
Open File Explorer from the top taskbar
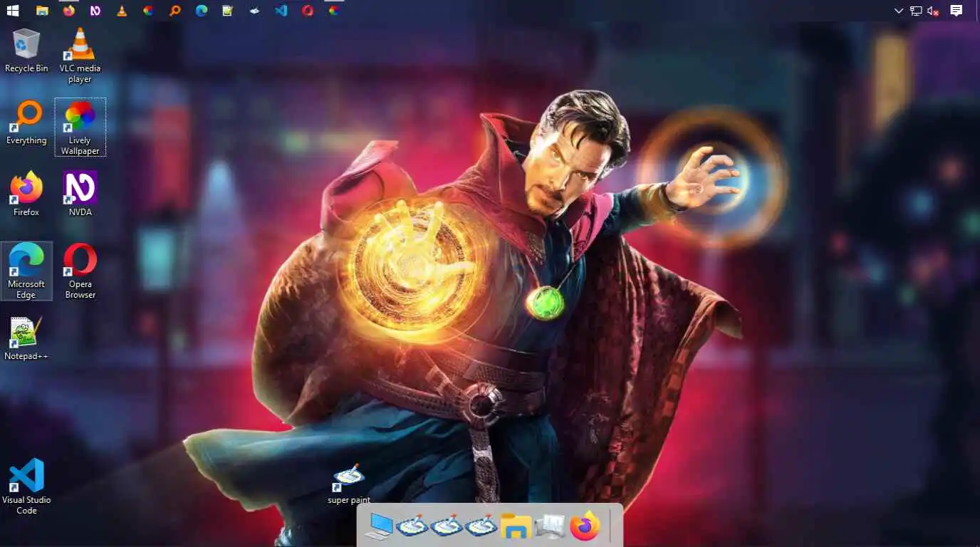click(42, 11)
